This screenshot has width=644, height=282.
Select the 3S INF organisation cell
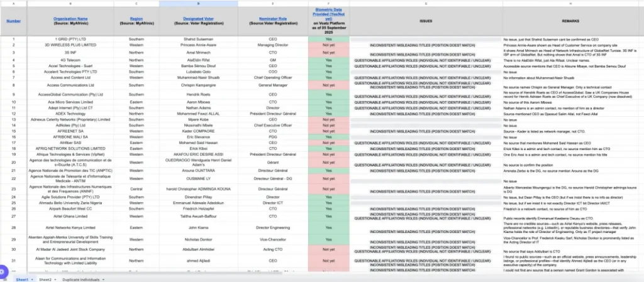tap(70, 53)
